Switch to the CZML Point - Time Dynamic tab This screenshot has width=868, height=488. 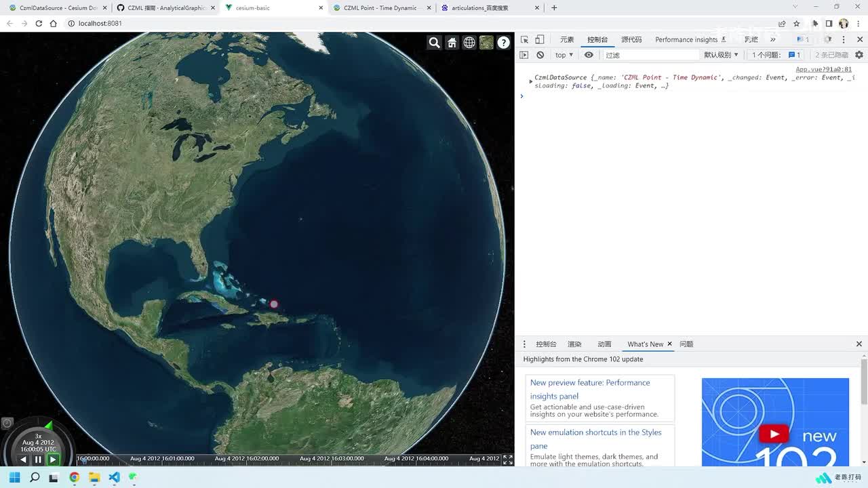click(382, 8)
